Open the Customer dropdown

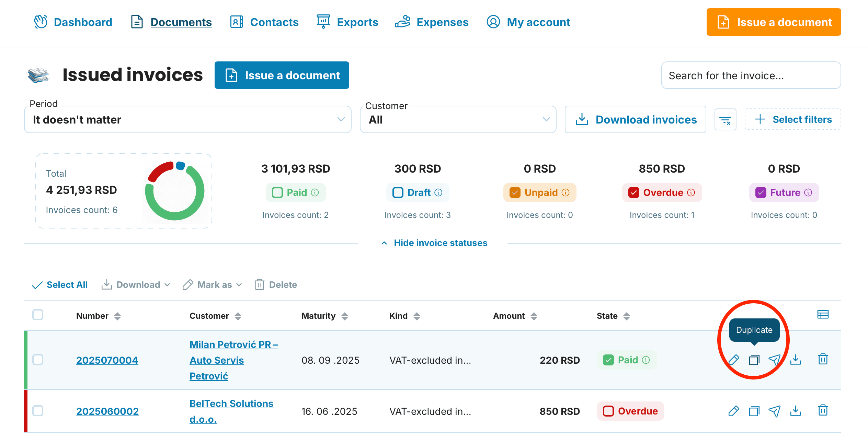tap(458, 119)
